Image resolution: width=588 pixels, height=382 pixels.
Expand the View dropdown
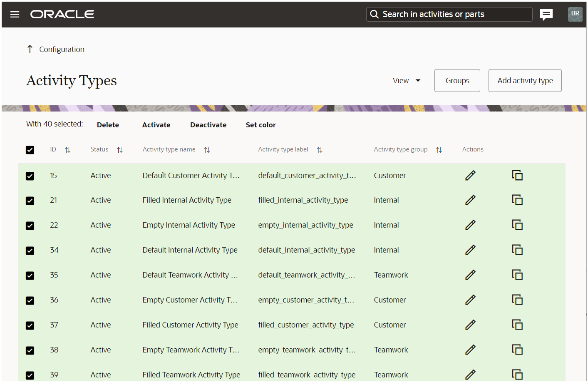[407, 81]
